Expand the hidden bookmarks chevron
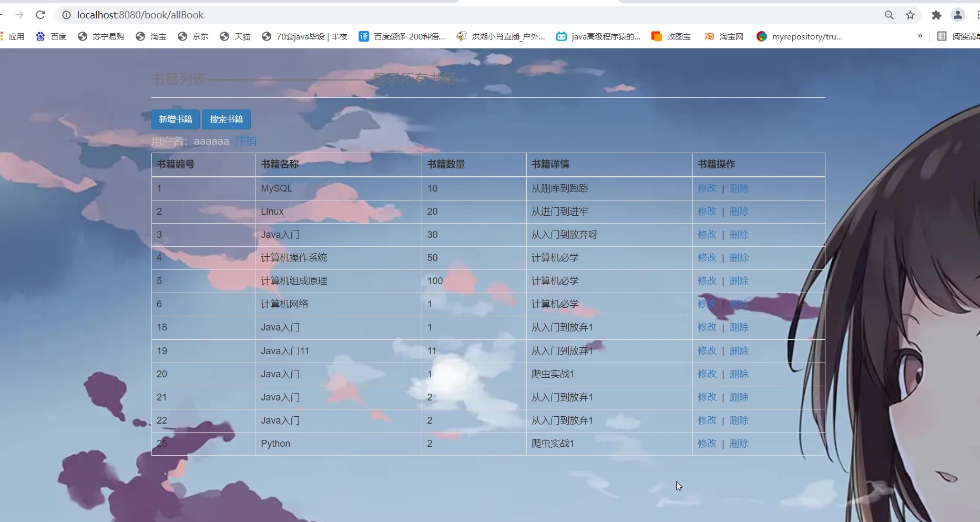The image size is (980, 522). click(920, 36)
